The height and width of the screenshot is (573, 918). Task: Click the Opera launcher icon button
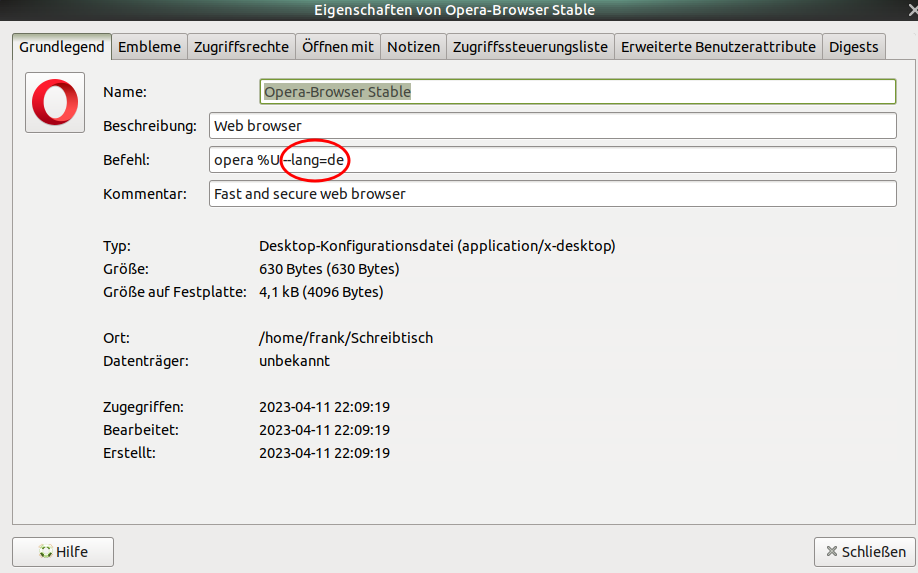coord(55,102)
